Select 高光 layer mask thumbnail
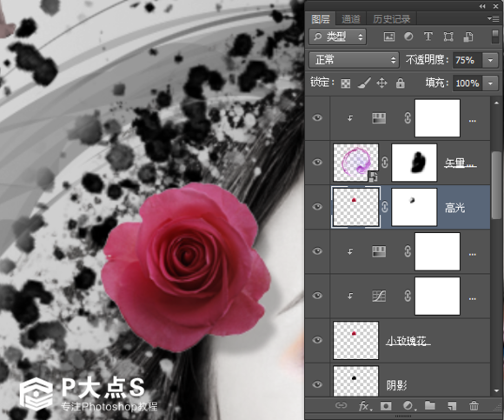Viewport: 504px width, 420px height. coord(414,207)
